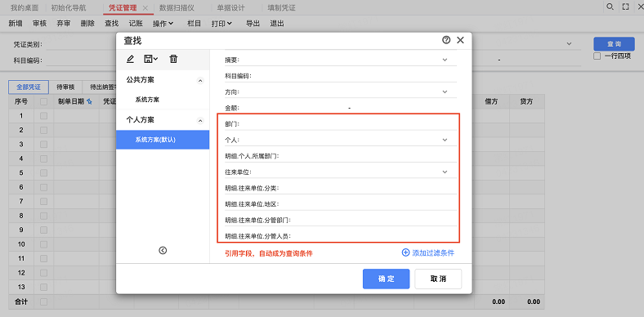
Task: Check the checkbox in row 11
Action: click(43, 259)
